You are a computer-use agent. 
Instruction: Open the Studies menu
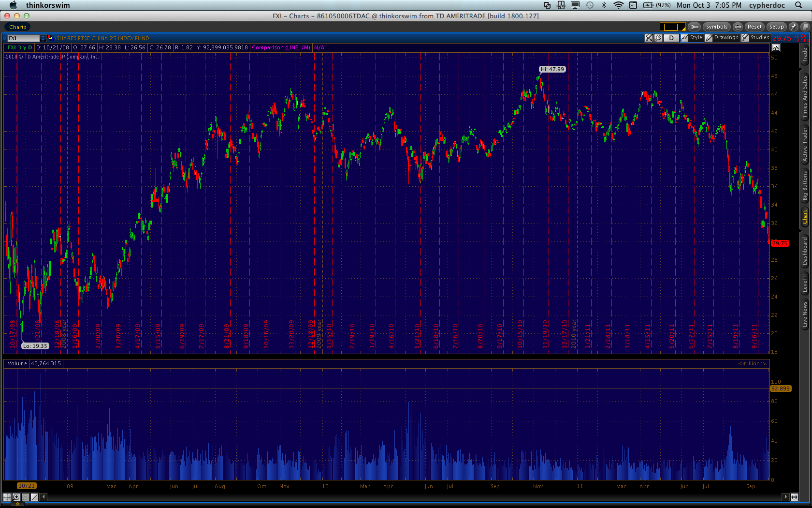(x=755, y=38)
